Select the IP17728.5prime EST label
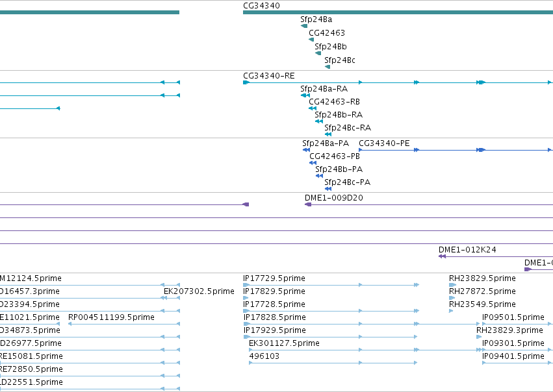The height and width of the screenshot is (392, 553). point(274,304)
